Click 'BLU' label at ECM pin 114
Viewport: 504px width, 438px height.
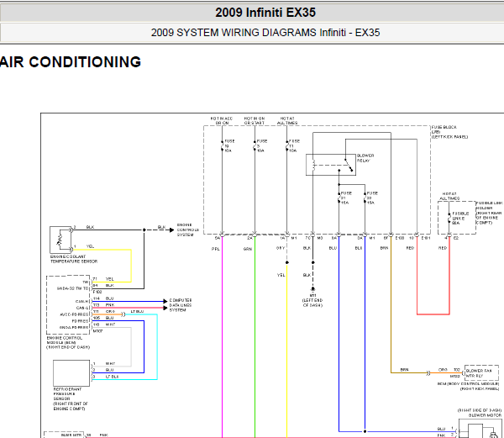[x=109, y=298]
